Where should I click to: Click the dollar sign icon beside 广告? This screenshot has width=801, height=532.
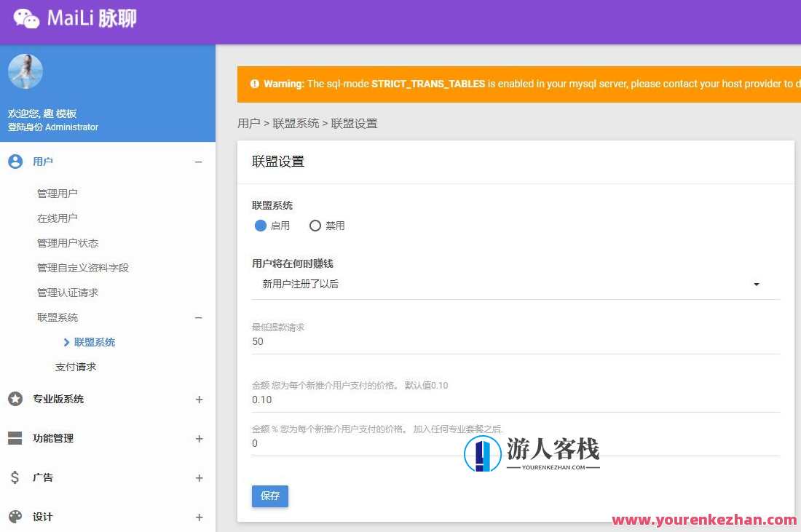tap(15, 477)
